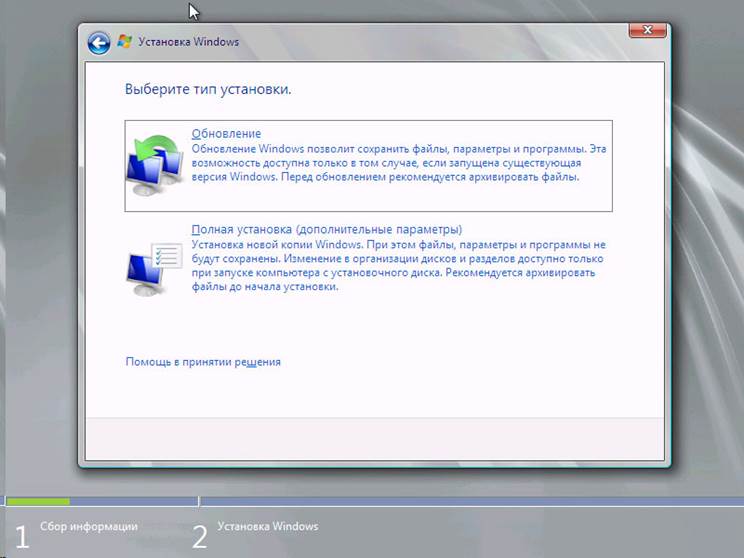Open the Помощь в принятии решения link
Screen dimensions: 744x558
(203, 362)
